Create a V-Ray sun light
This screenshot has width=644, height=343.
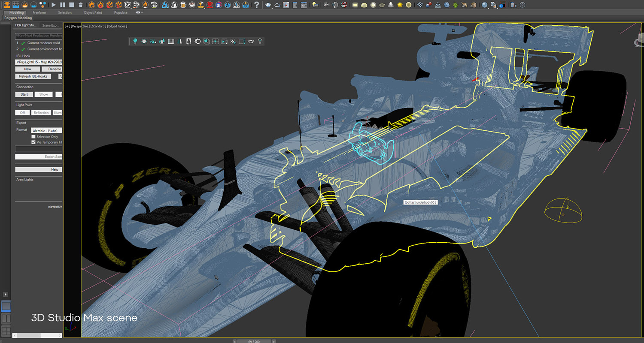coord(400,5)
